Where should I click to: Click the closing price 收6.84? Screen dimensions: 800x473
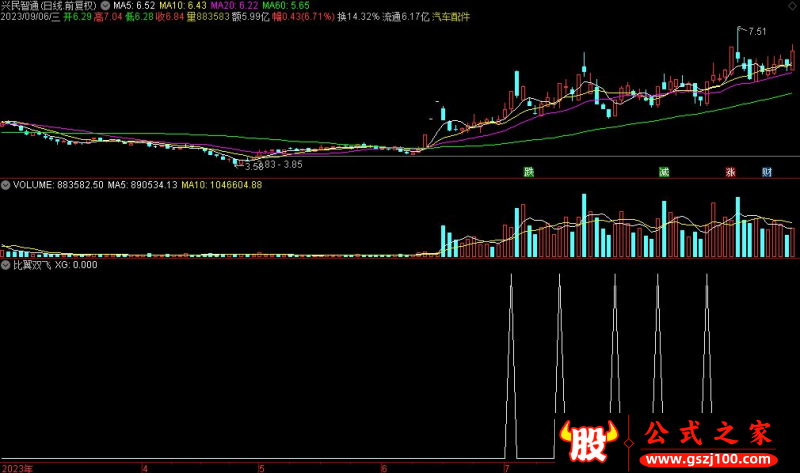(170, 17)
